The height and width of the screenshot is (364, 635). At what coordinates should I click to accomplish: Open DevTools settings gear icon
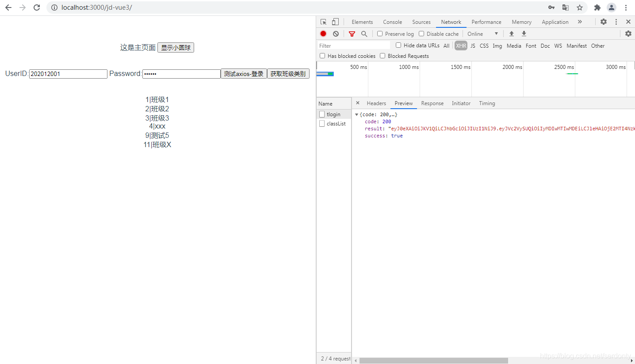pyautogui.click(x=604, y=22)
